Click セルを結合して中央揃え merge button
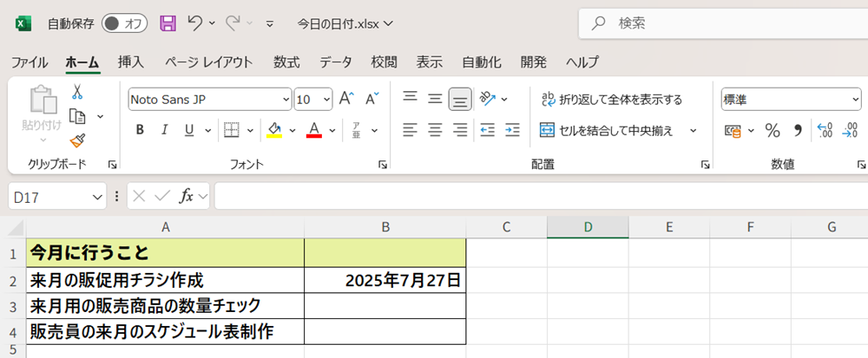 pyautogui.click(x=607, y=130)
